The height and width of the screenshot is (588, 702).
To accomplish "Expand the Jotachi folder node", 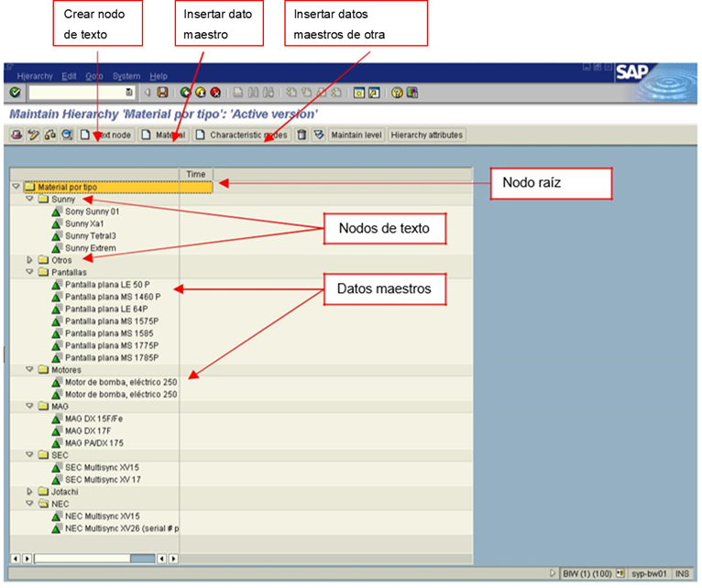I will pos(29,492).
